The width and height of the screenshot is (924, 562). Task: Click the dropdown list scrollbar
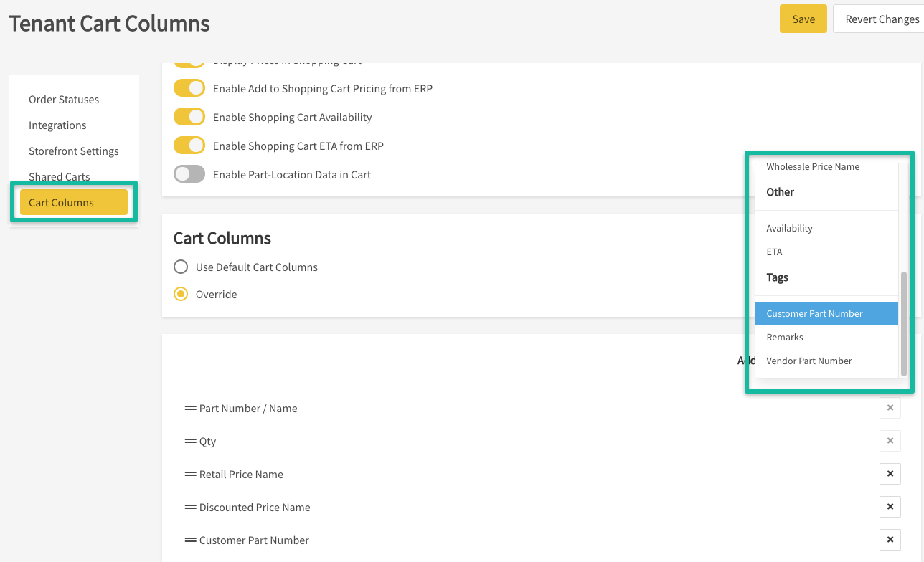pos(903,323)
